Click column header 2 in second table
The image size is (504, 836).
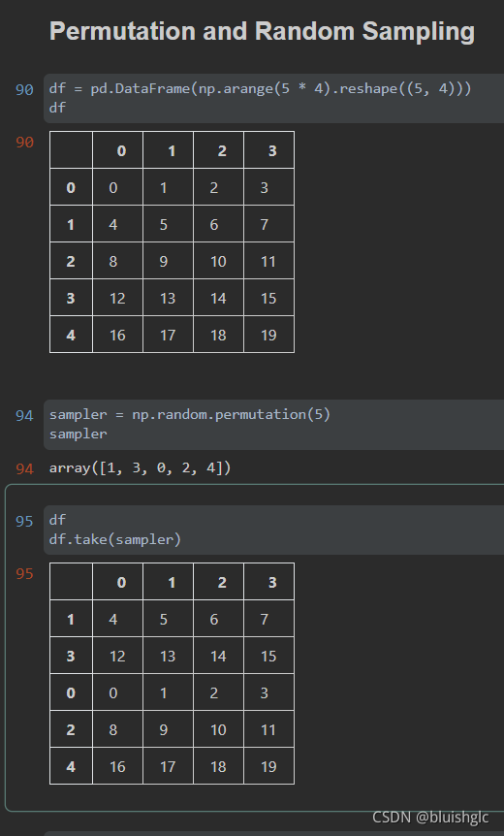pyautogui.click(x=218, y=582)
